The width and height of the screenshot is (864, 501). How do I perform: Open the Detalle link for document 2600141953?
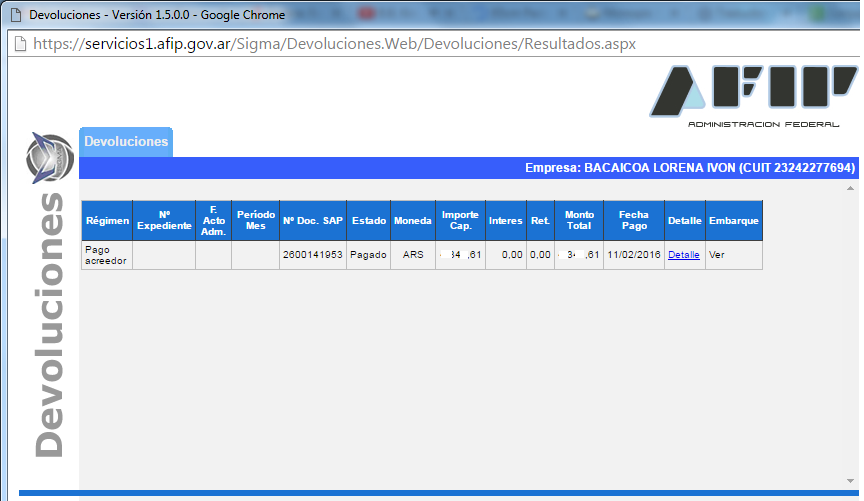click(684, 255)
